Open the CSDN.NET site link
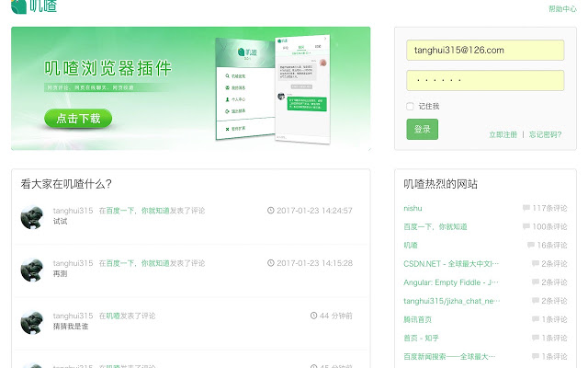 click(451, 264)
